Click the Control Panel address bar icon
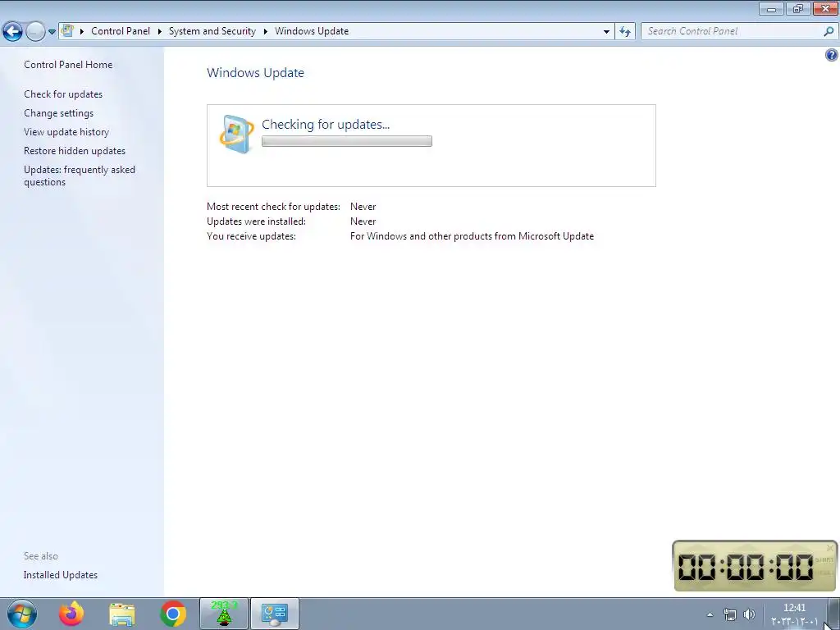 (67, 30)
